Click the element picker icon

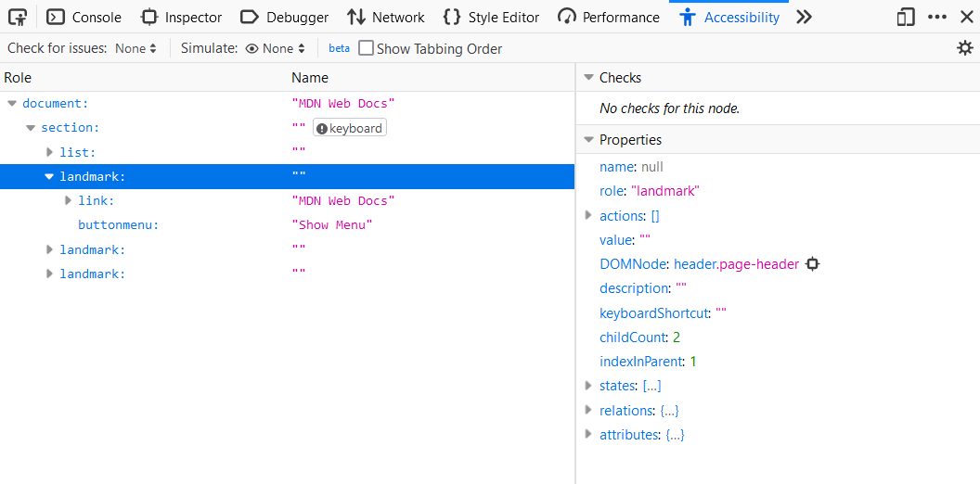coord(18,17)
